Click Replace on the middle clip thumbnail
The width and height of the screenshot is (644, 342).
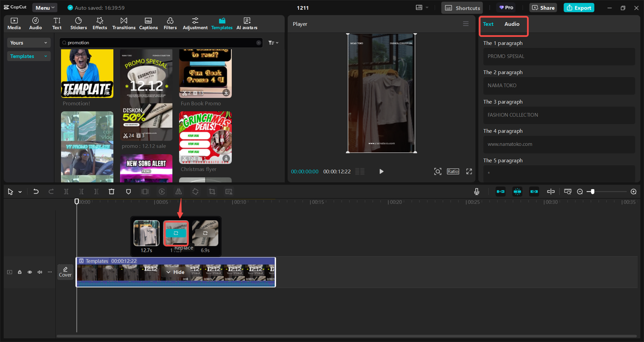click(x=176, y=233)
